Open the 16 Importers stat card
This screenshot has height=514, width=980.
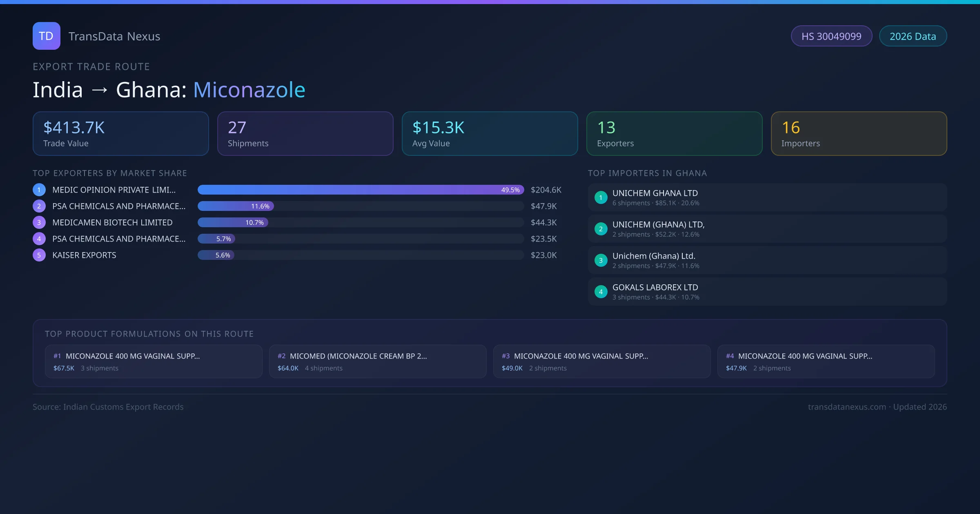point(859,133)
